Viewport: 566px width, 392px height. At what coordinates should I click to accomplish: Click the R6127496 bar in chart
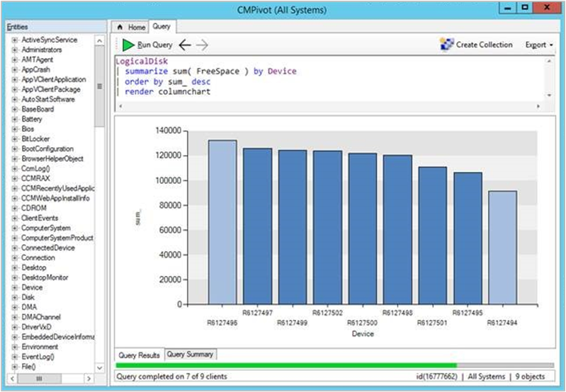click(x=222, y=221)
